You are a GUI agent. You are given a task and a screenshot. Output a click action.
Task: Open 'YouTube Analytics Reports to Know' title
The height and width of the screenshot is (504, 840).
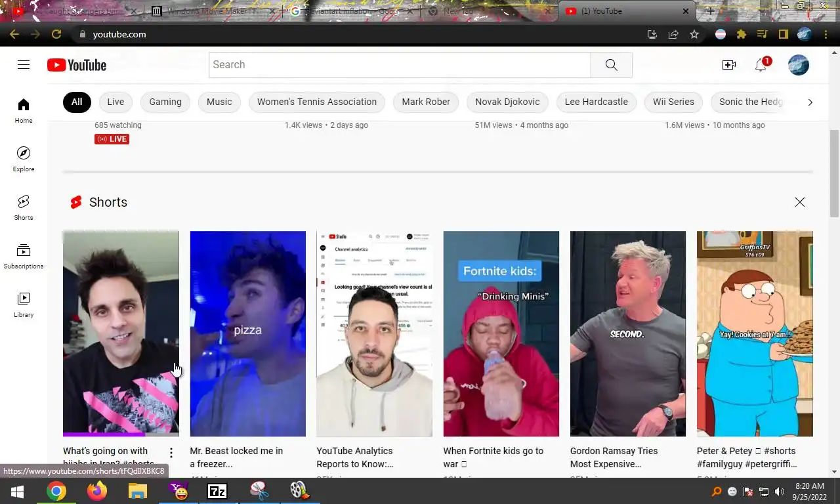coord(355,457)
